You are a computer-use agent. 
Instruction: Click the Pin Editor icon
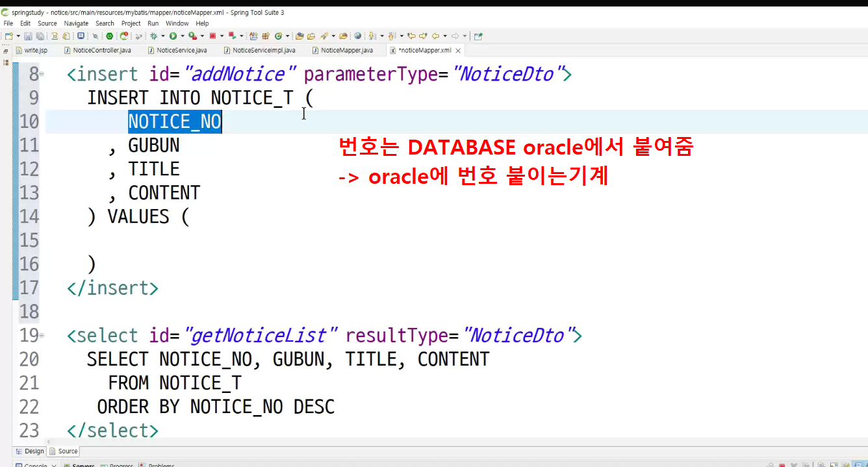pos(478,36)
